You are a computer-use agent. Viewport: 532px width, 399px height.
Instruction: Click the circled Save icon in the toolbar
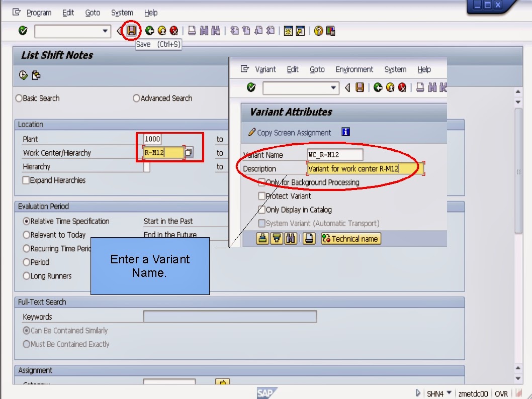coord(132,31)
